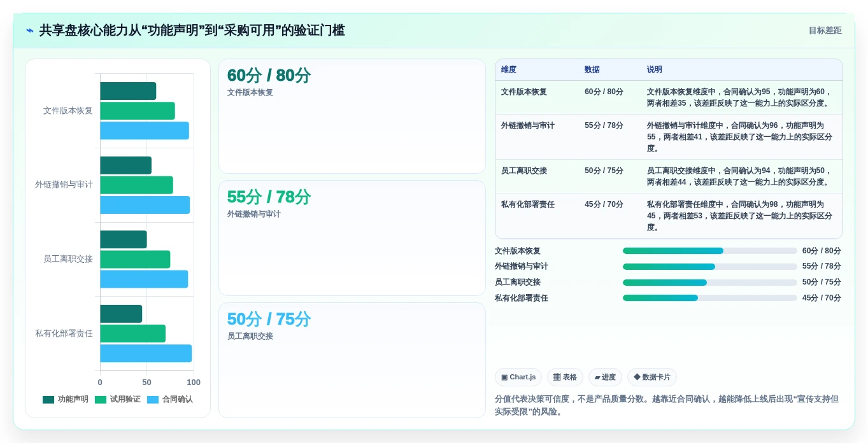Screen dimensions: 868x443
Task: Click the 60分 / 80分 progress value
Action: pyautogui.click(x=822, y=251)
